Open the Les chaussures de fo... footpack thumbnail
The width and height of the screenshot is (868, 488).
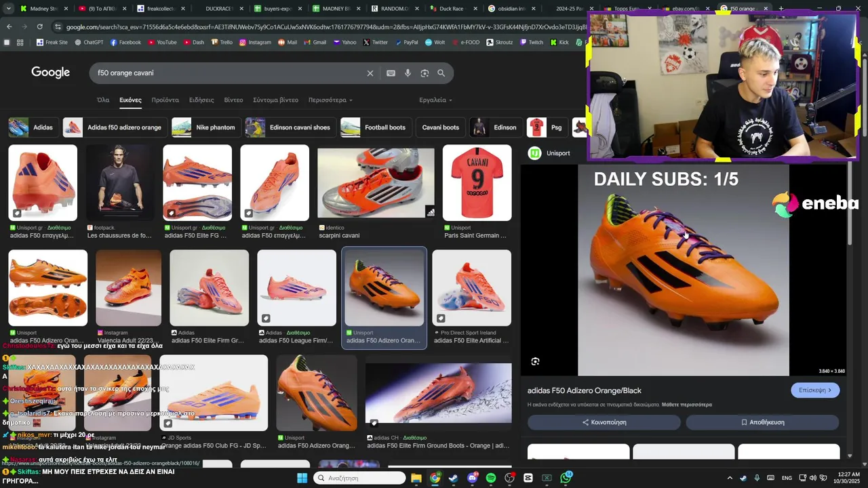coord(119,183)
